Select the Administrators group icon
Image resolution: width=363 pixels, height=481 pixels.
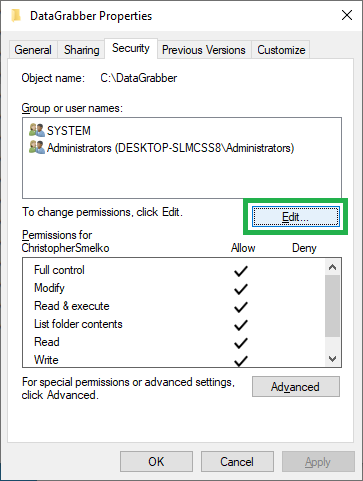[x=37, y=147]
